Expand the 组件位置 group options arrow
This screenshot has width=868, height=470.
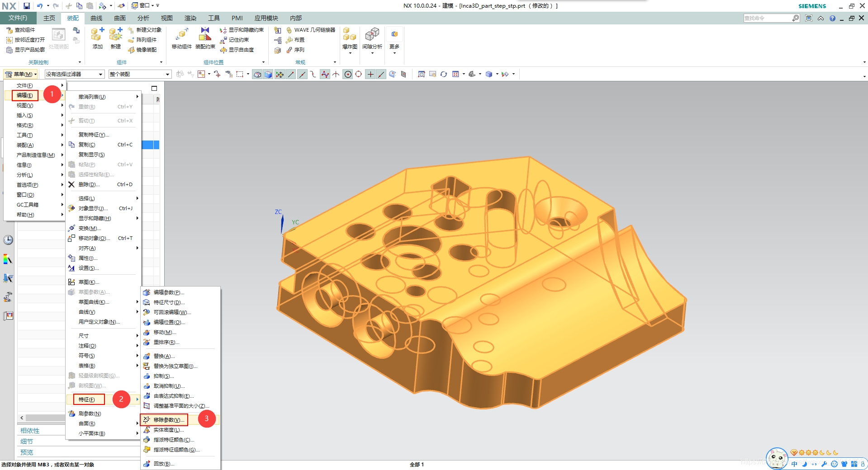pos(263,62)
